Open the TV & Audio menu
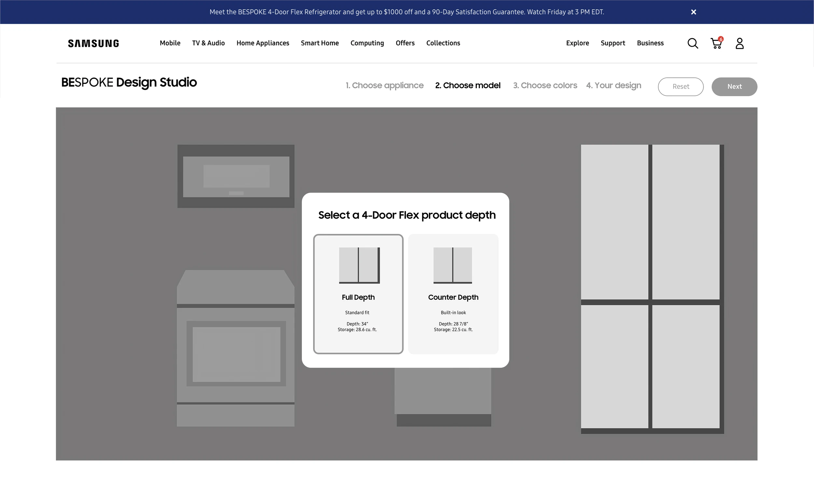 (208, 43)
